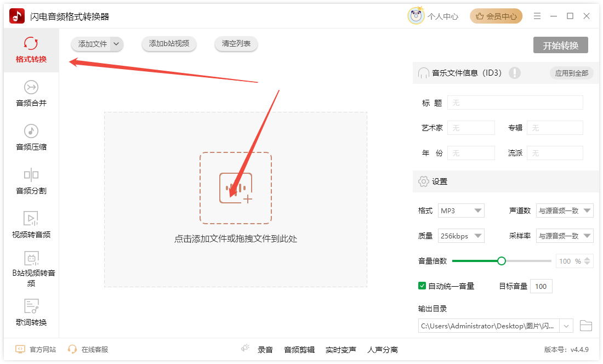Click the 标题 title input field

tap(515, 103)
